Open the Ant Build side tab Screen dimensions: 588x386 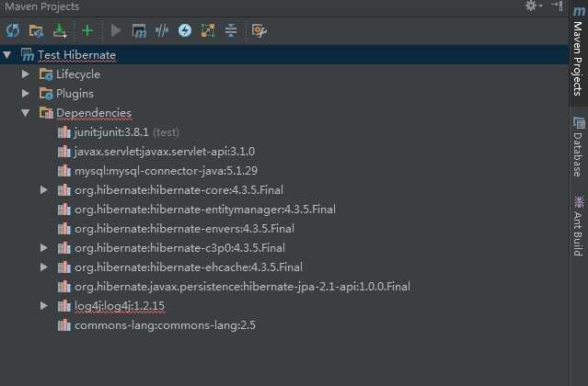point(579,225)
